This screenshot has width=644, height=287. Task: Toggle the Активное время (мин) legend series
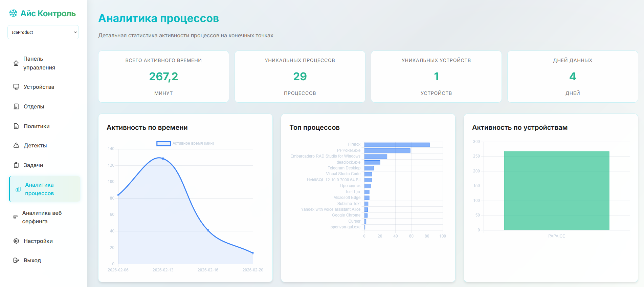tap(185, 143)
